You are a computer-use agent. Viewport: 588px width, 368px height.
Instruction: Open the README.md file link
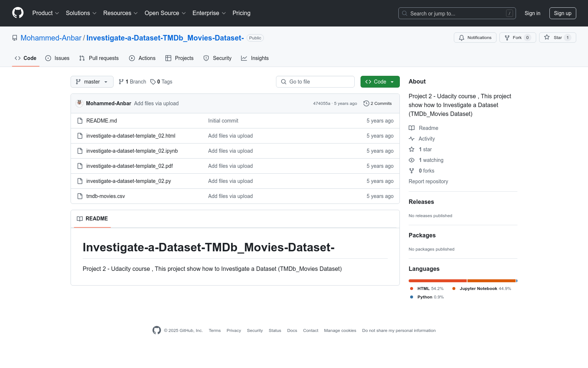click(x=101, y=121)
